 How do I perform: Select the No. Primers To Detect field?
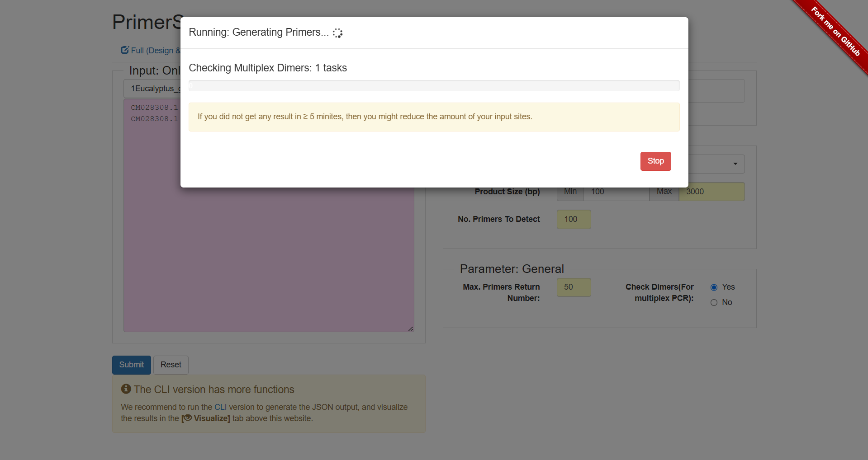click(x=573, y=219)
